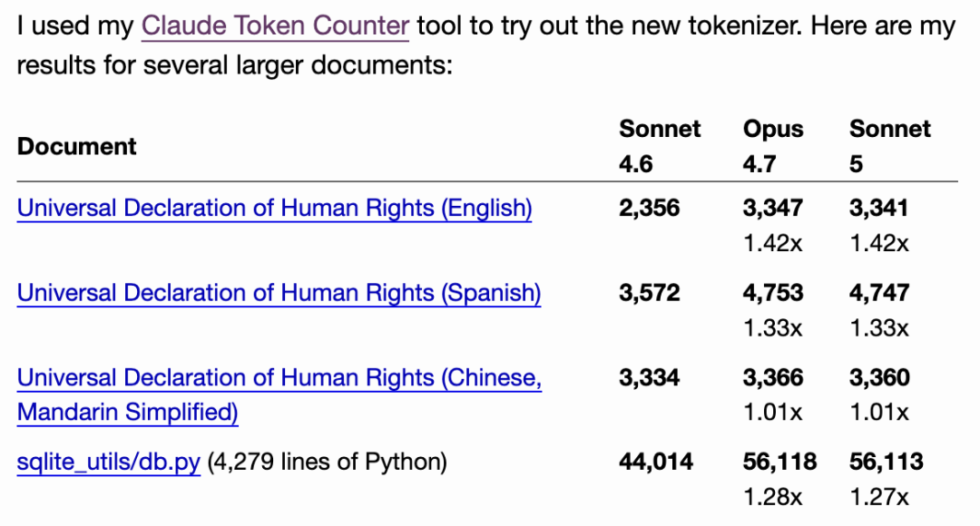Open Universal Declaration of Human Rights (English) link

pyautogui.click(x=274, y=208)
